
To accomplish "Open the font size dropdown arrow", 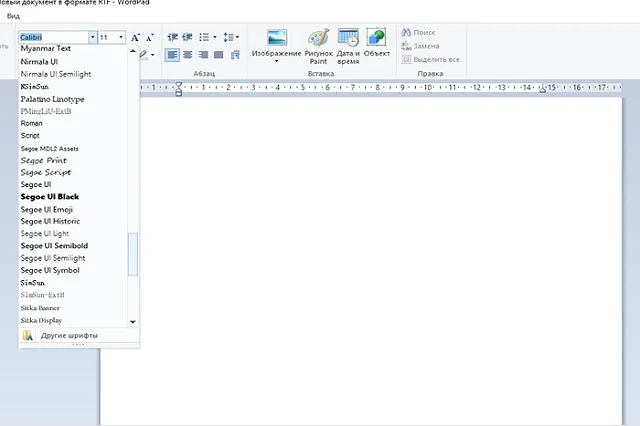I will [x=121, y=37].
